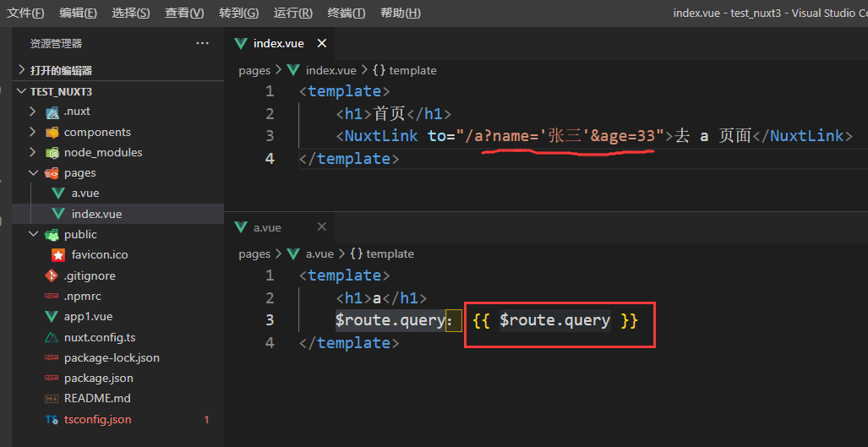Viewport: 868px width, 447px height.
Task: Click tsconfig.json problem count badge 1
Action: pos(206,420)
